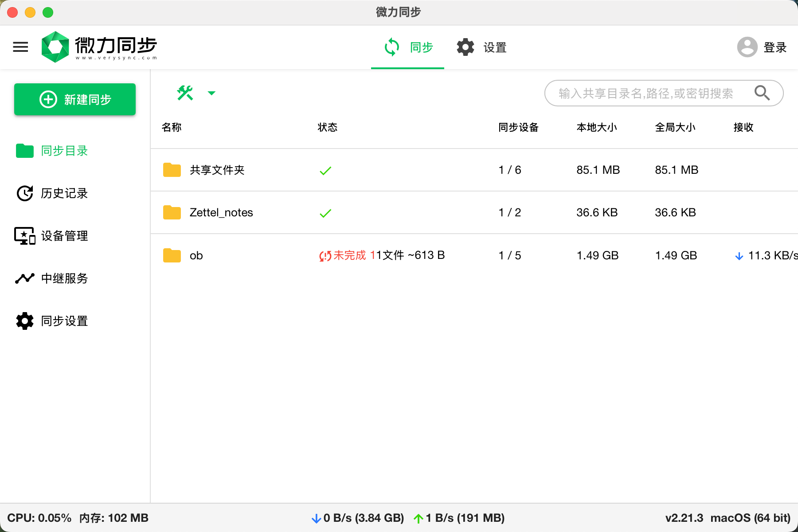798x532 pixels.
Task: Sort by the 名称 column header
Action: pos(172,128)
